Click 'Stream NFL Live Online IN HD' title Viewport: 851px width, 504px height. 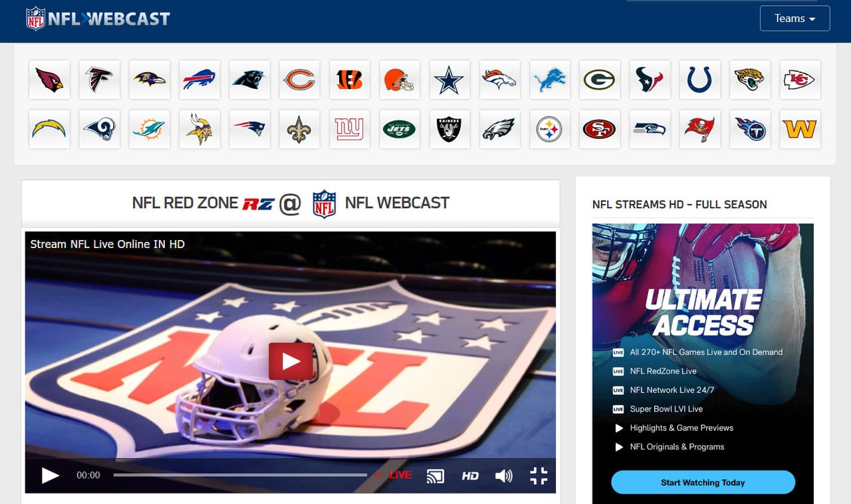click(x=108, y=244)
